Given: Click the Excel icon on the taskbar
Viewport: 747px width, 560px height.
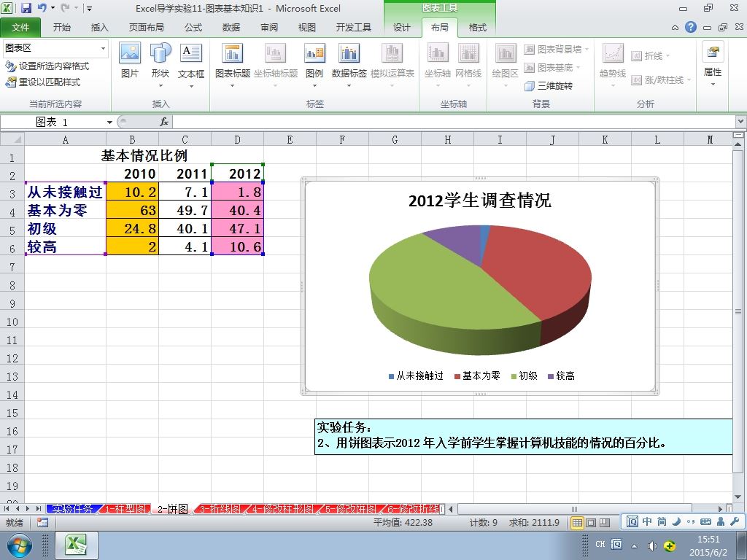Looking at the screenshot, I should [x=76, y=545].
